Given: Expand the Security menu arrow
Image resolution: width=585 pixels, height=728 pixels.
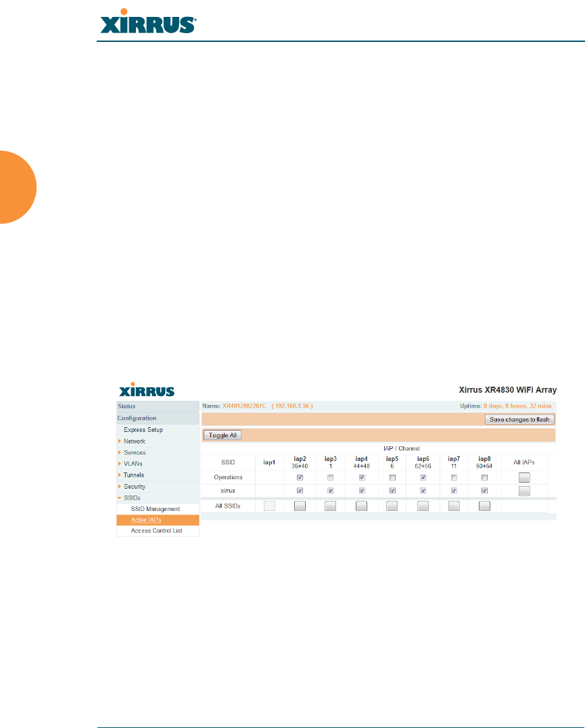Looking at the screenshot, I should tap(120, 486).
